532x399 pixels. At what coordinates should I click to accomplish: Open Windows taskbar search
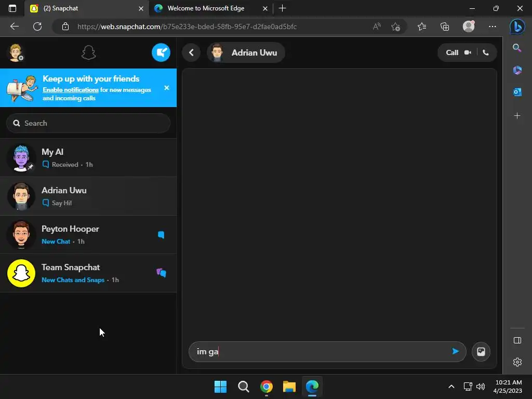pos(243,387)
